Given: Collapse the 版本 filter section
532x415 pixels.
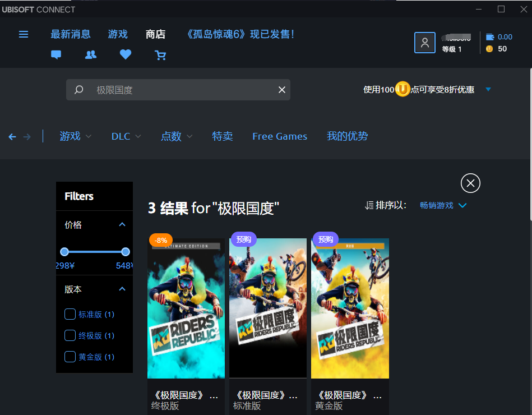Looking at the screenshot, I should pyautogui.click(x=122, y=289).
